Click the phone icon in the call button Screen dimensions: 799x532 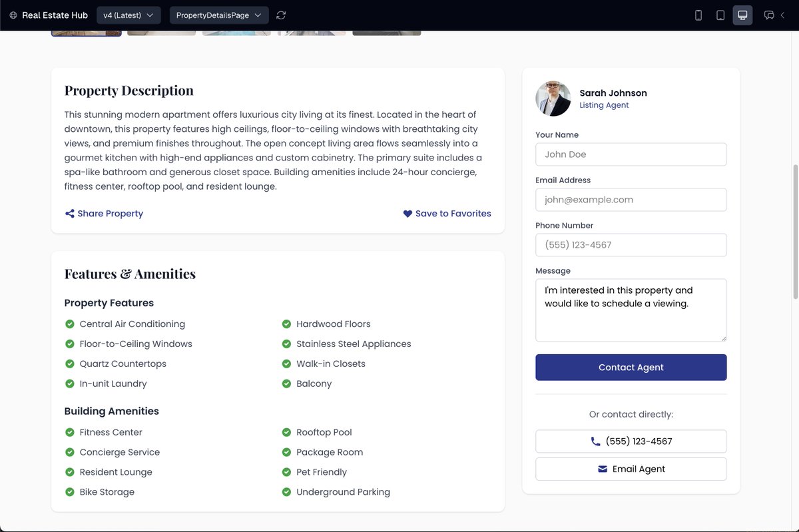pos(595,441)
